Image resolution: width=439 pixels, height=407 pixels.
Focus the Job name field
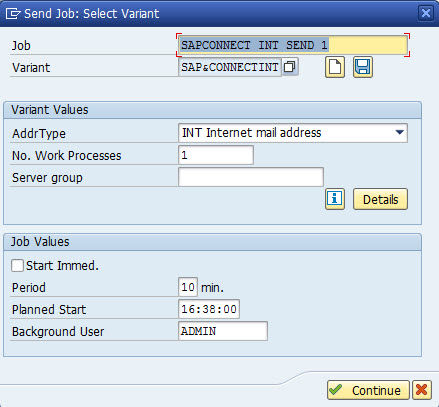point(293,45)
